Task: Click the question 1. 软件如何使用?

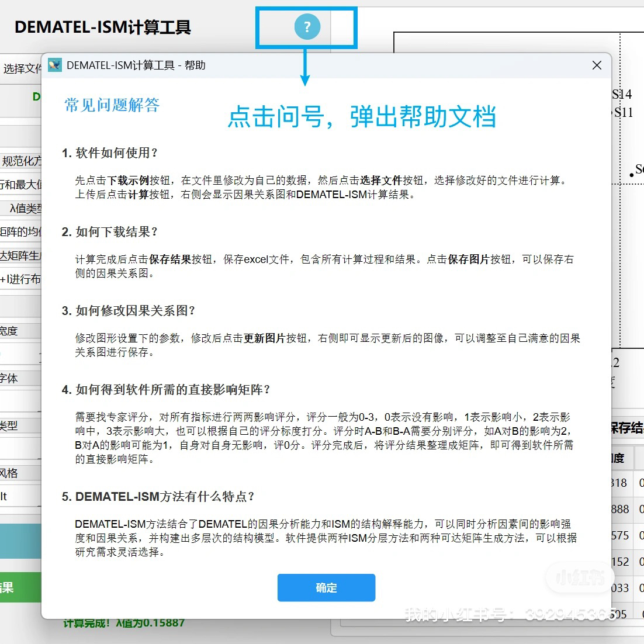Action: (110, 153)
